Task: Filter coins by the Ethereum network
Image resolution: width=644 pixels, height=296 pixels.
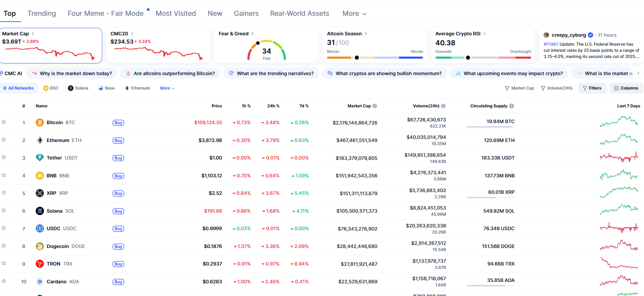Action: [x=137, y=88]
